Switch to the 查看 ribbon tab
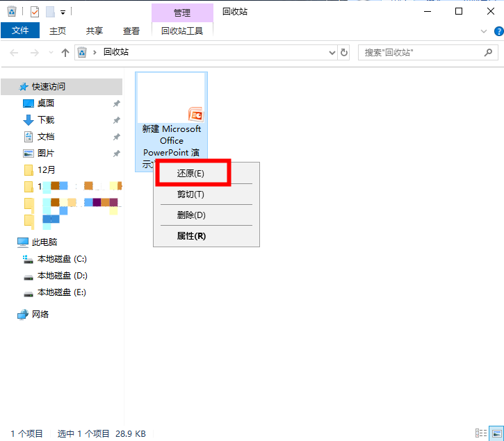This screenshot has height=441, width=504. point(131,31)
